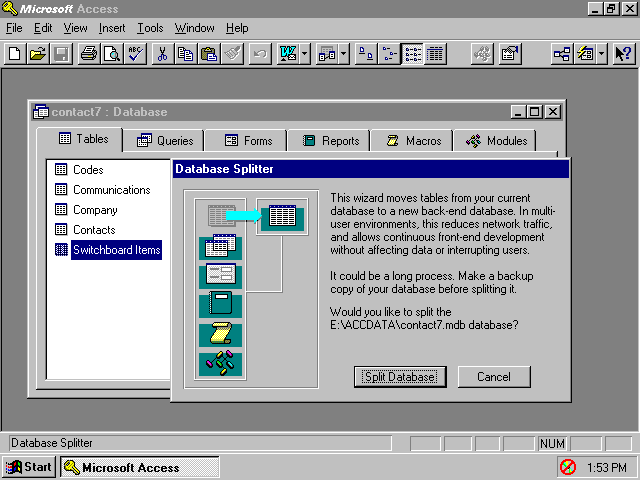Open the View menu
Viewport: 640px width, 480px height.
coord(76,28)
